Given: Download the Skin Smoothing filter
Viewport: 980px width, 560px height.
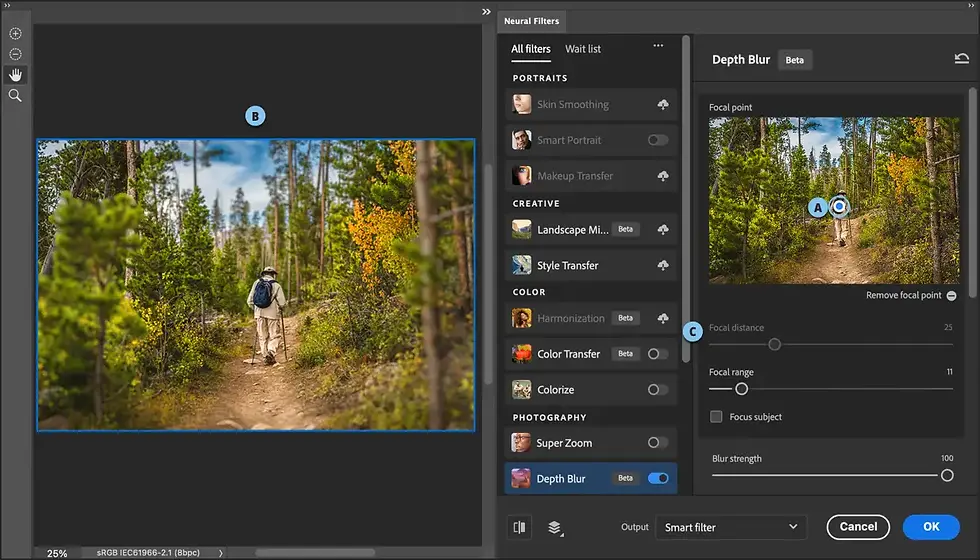Looking at the screenshot, I should 662,104.
